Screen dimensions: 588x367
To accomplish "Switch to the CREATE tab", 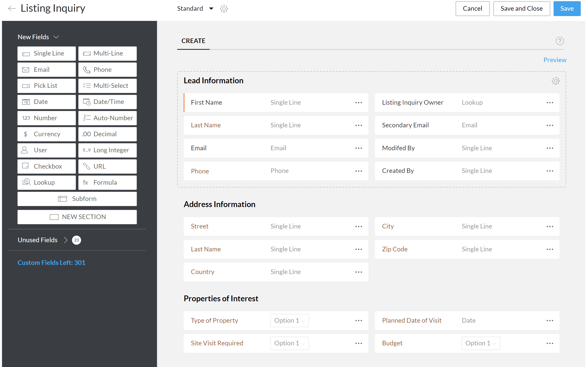I will click(193, 40).
